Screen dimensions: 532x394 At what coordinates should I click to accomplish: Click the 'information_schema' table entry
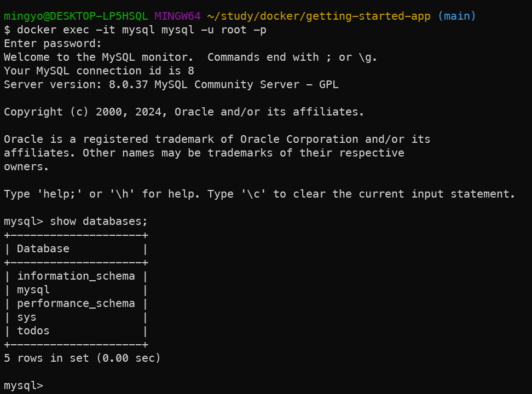pos(76,276)
